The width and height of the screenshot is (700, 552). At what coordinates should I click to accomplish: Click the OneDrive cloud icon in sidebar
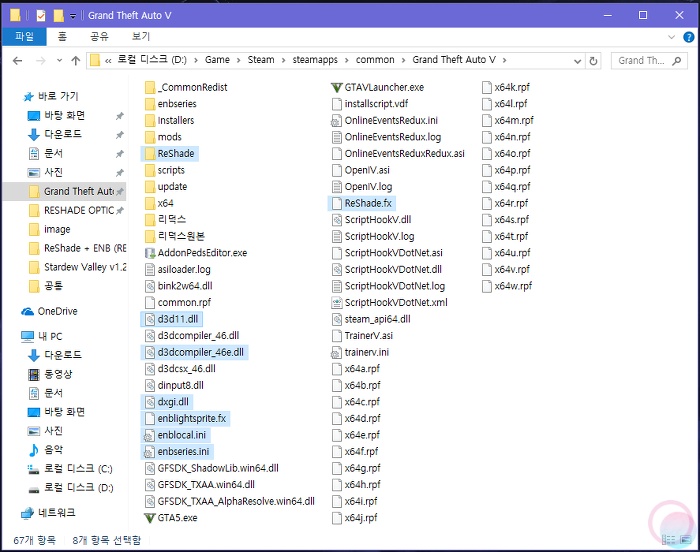pyautogui.click(x=28, y=311)
